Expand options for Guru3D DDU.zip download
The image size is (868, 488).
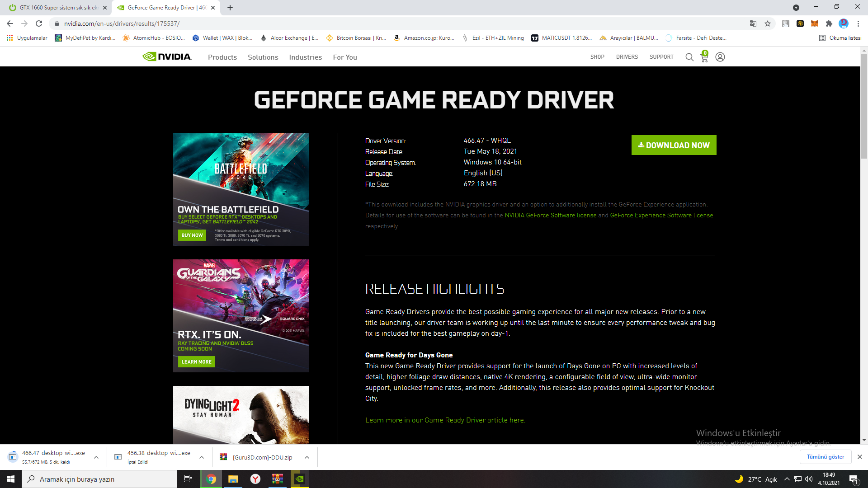coord(307,457)
